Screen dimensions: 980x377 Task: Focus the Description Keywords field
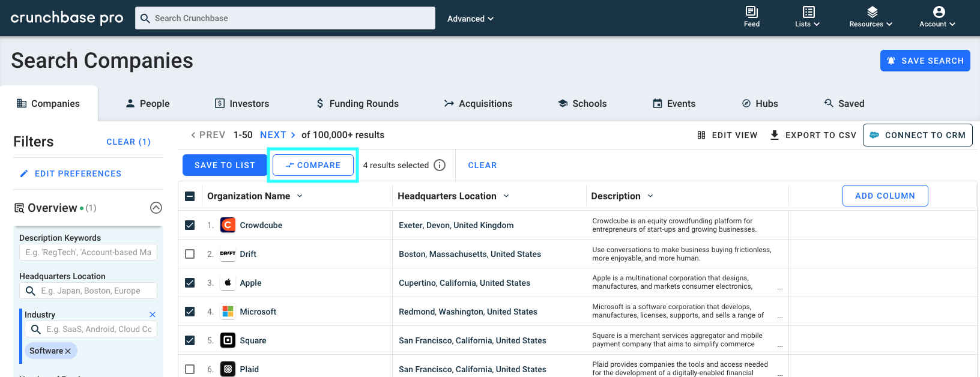click(x=88, y=252)
